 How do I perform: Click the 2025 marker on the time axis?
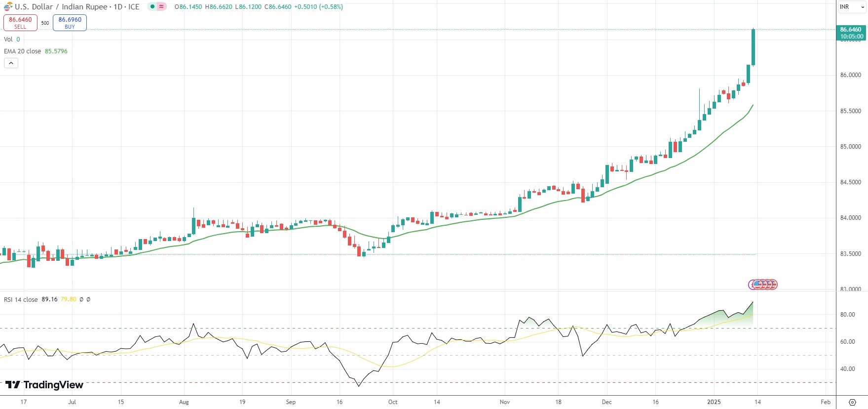click(714, 402)
